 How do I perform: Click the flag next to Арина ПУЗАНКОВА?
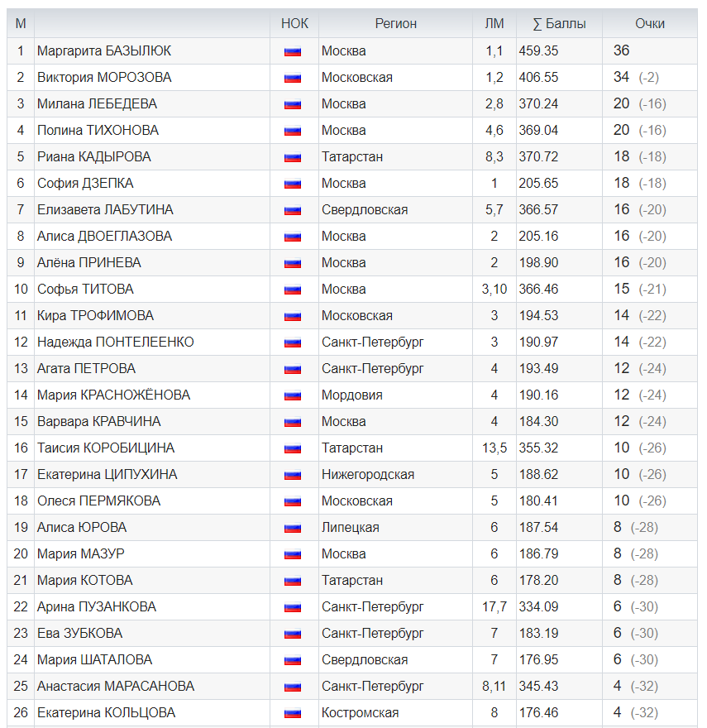tap(292, 607)
